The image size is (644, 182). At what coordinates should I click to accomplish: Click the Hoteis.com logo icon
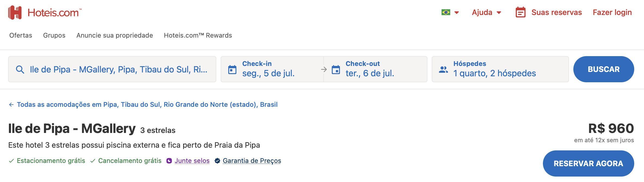coord(15,13)
